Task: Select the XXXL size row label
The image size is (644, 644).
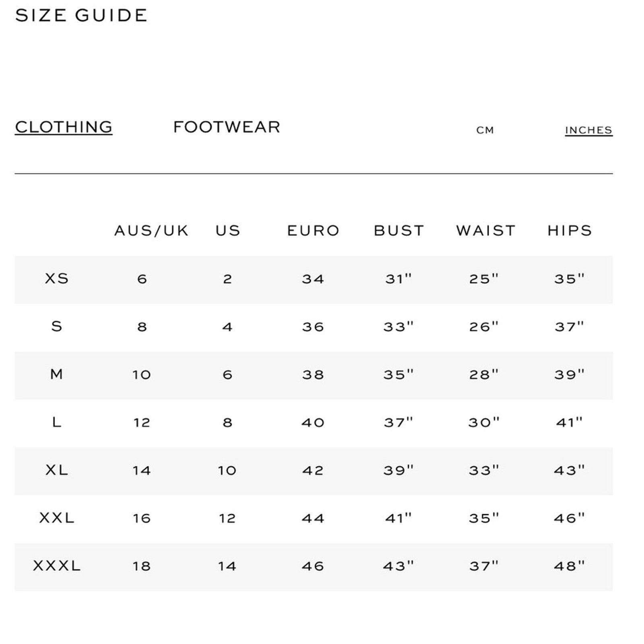Action: click(57, 566)
